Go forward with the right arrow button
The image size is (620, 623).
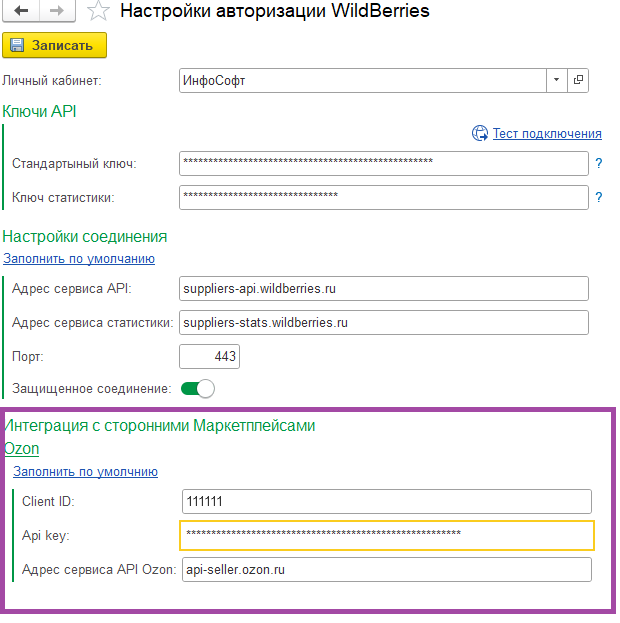pyautogui.click(x=57, y=10)
